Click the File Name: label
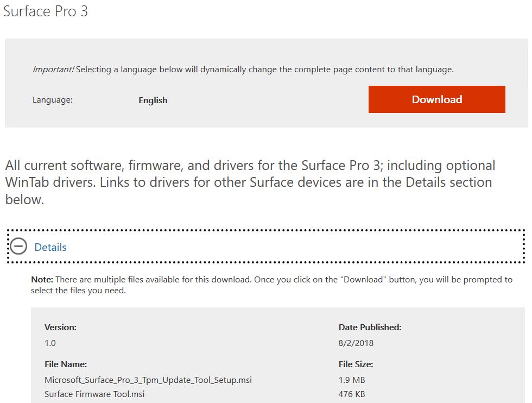 pos(66,364)
